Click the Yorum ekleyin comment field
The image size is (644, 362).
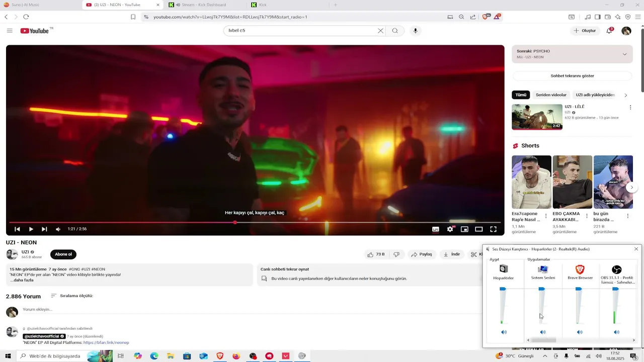coord(252,310)
